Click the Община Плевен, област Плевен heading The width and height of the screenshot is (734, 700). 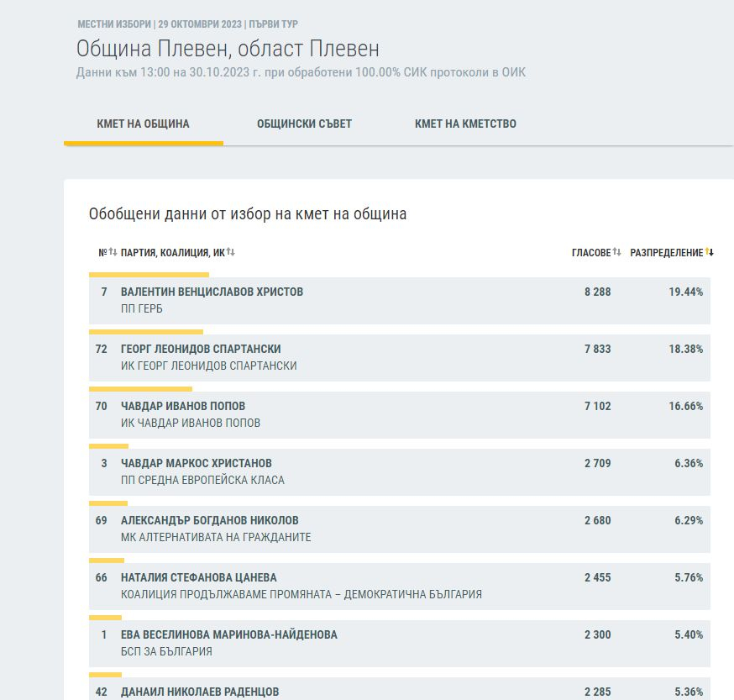[x=228, y=49]
